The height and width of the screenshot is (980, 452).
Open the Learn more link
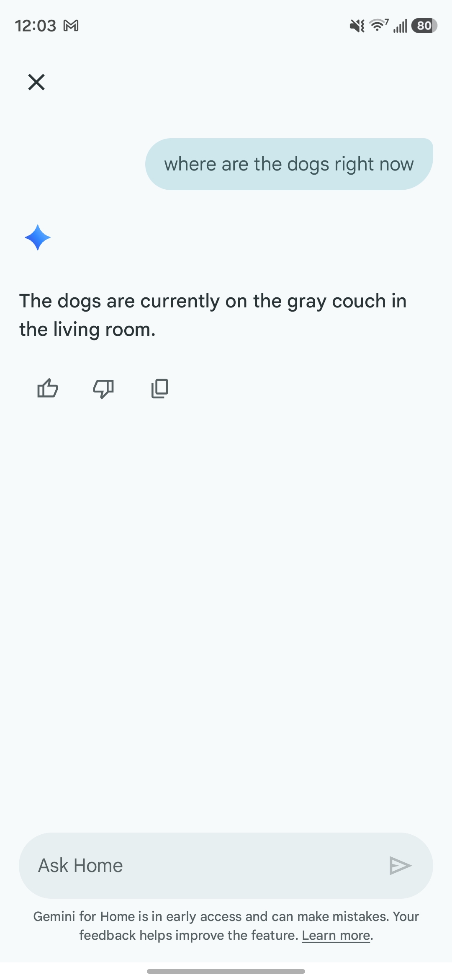point(336,935)
